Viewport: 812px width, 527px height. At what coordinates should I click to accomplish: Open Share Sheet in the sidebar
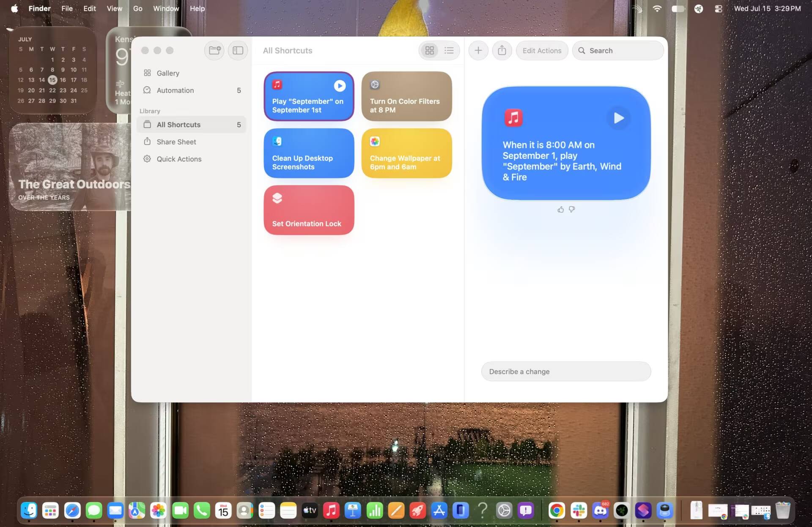click(192, 142)
